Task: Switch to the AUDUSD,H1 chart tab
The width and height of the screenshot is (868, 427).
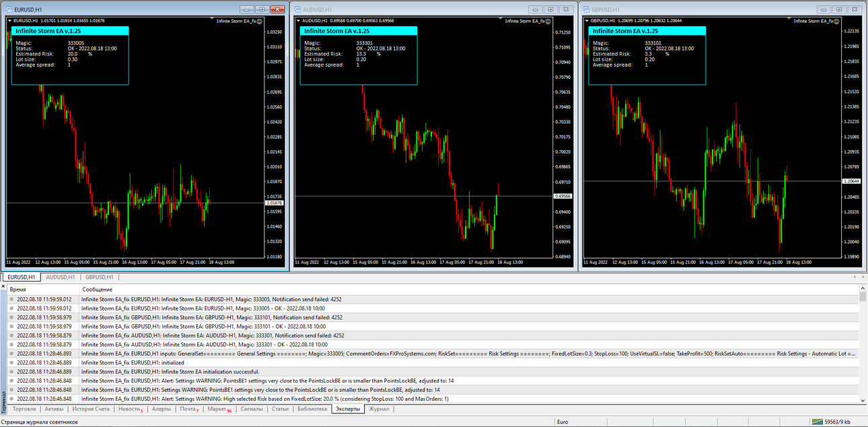Action: [x=61, y=277]
